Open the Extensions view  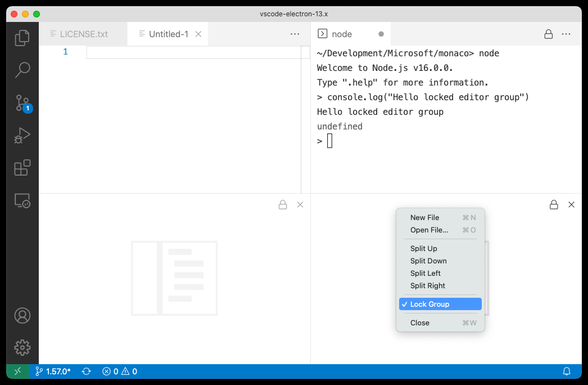(x=22, y=168)
